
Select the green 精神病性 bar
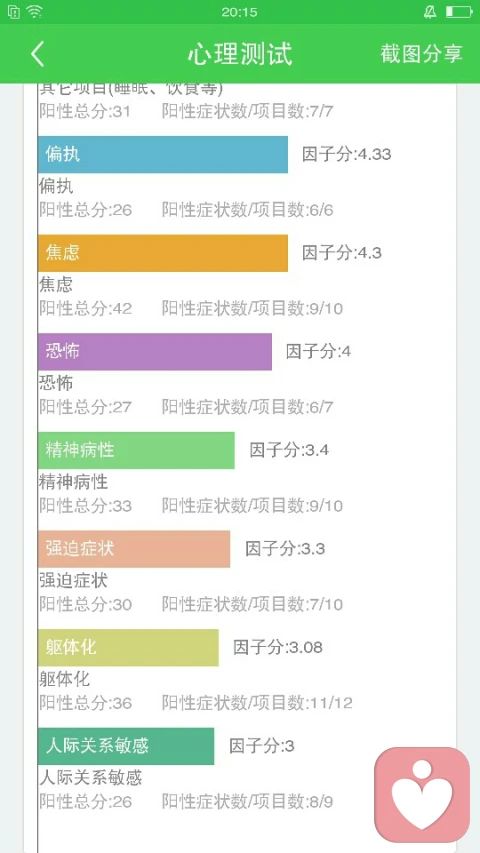point(136,450)
